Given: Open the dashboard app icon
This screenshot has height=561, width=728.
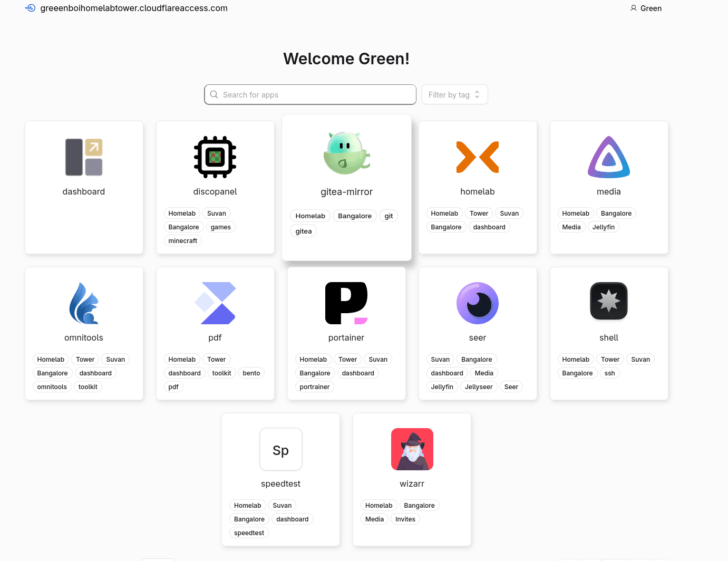Looking at the screenshot, I should click(84, 157).
